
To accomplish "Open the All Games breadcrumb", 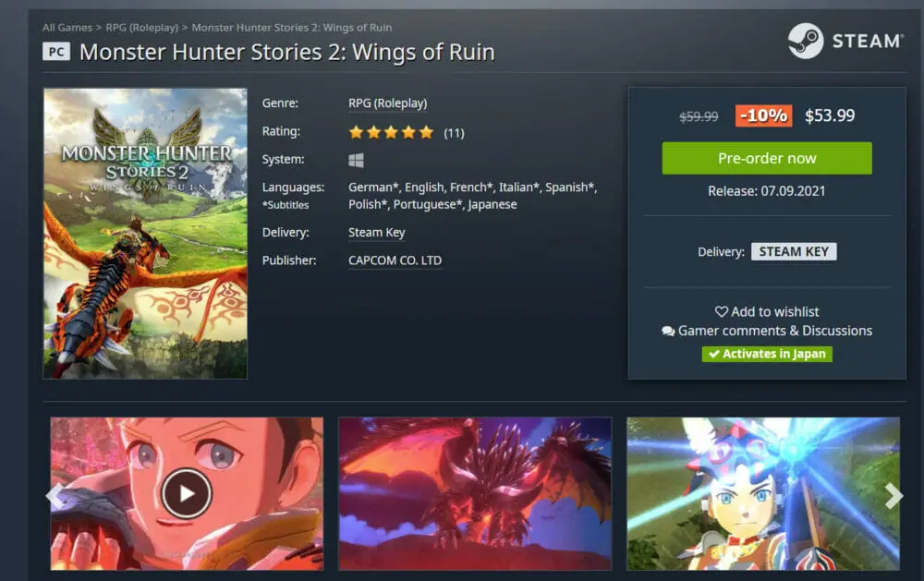I will [x=67, y=28].
